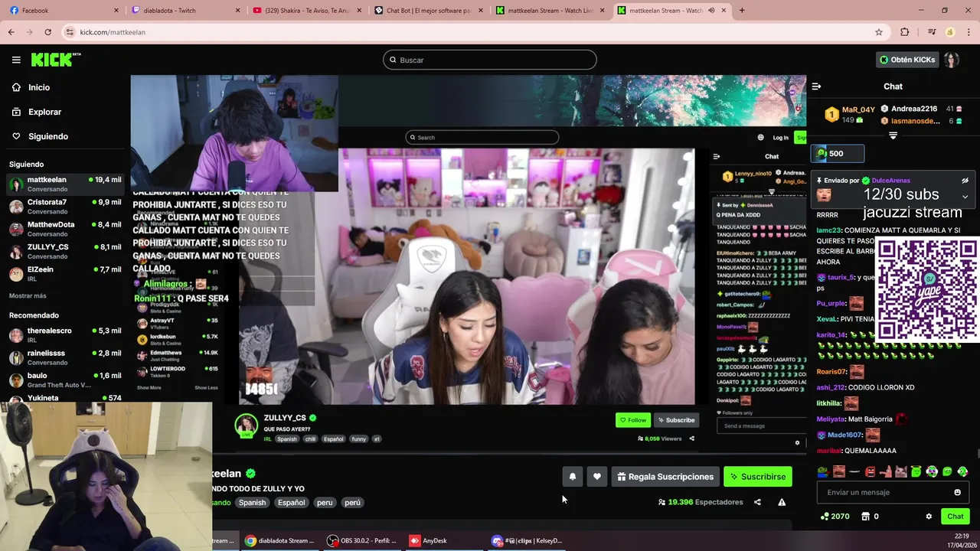The image size is (980, 551).
Task: Open ElZeein followed channel
Action: (65, 273)
